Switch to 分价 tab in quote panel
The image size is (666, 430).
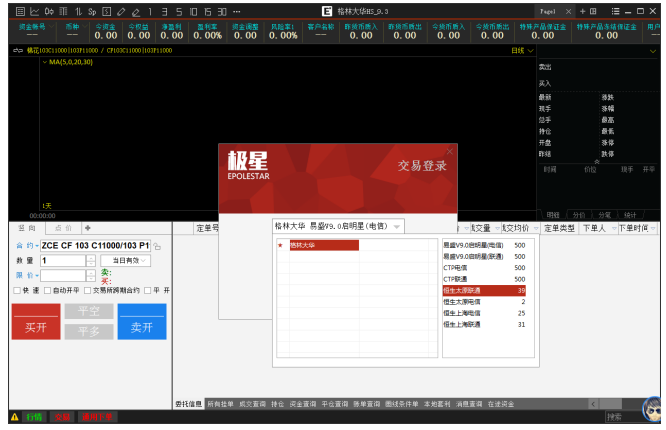[579, 215]
